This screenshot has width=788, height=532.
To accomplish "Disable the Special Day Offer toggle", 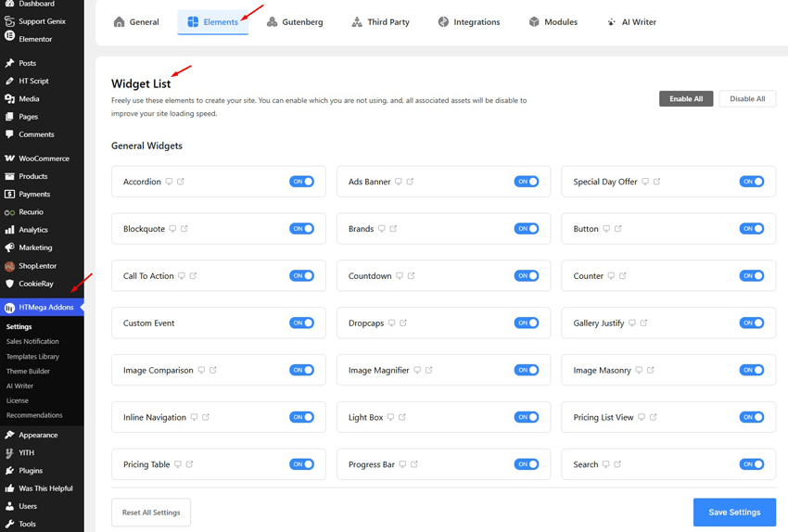I will tap(751, 182).
